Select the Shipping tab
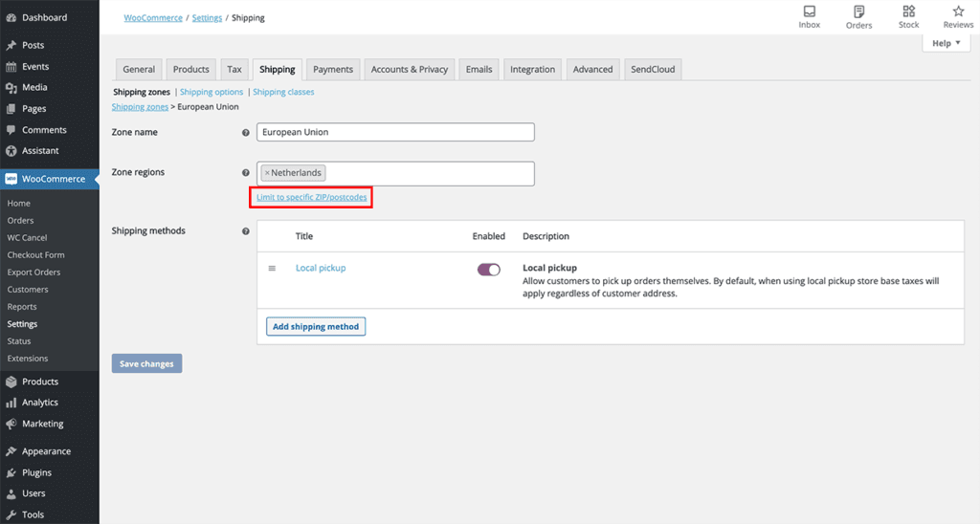The image size is (980, 524). click(278, 70)
